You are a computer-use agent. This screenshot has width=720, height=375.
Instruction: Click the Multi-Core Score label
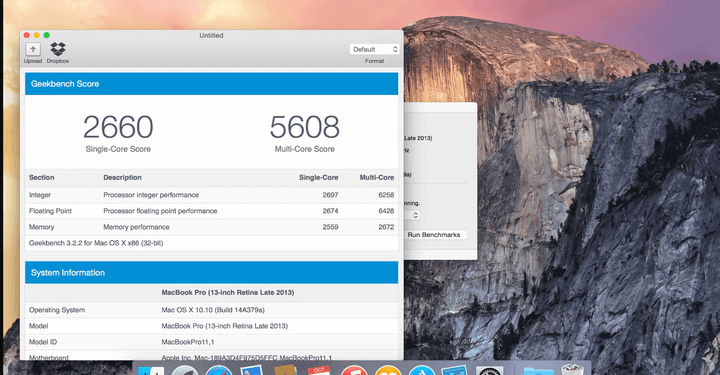(304, 149)
